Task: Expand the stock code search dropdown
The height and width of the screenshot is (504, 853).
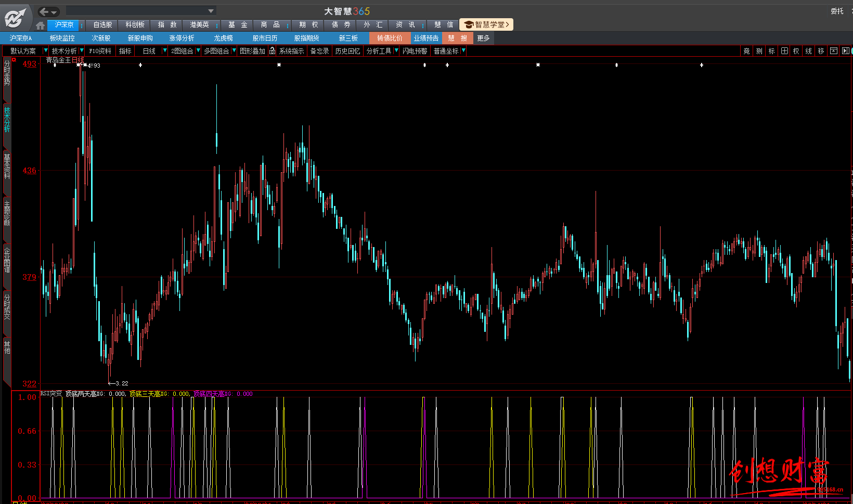Action: 211,11
